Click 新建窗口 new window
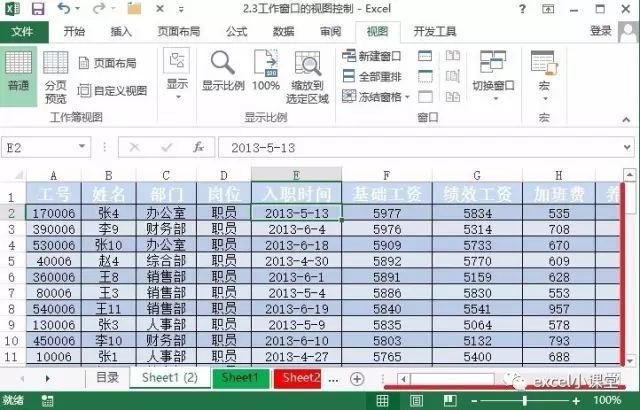Screen dimensions: 640x410 point(371,56)
